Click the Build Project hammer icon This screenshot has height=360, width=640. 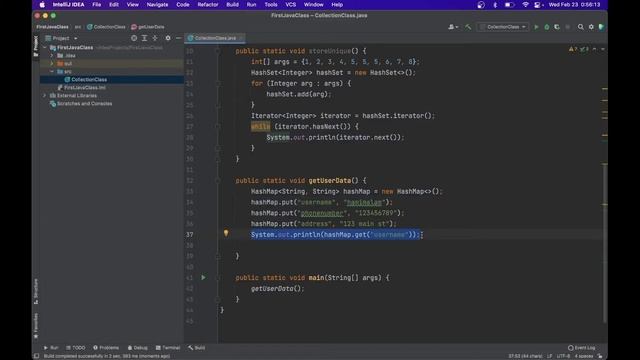[468, 27]
